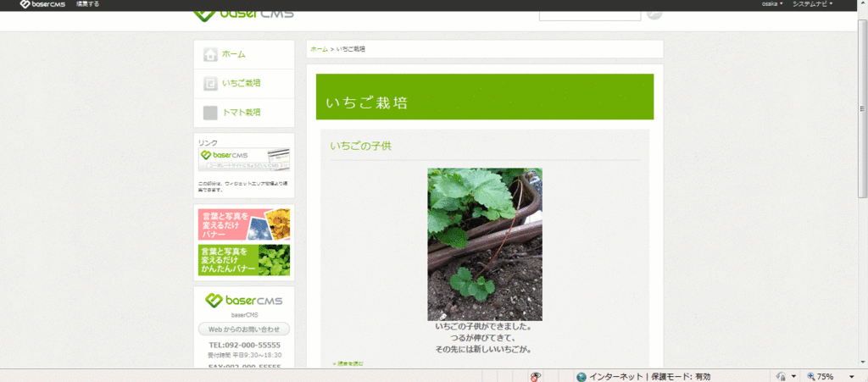Open いちご栽培 in side navigation
This screenshot has height=382, width=868.
[x=242, y=84]
